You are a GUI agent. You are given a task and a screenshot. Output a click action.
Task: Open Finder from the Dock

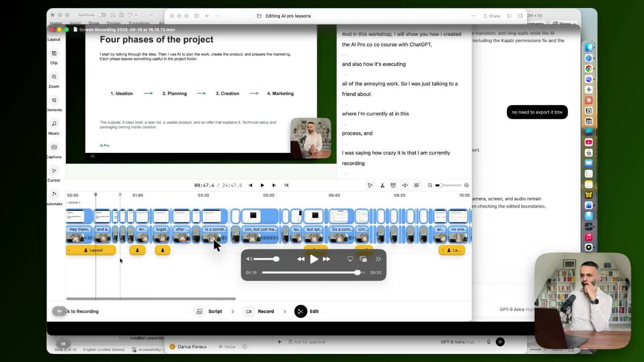click(x=589, y=47)
